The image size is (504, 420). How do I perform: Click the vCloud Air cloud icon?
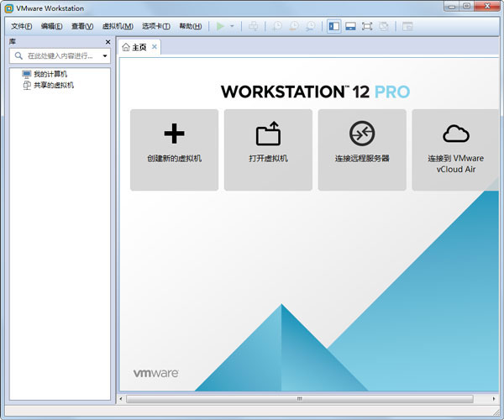tap(455, 134)
